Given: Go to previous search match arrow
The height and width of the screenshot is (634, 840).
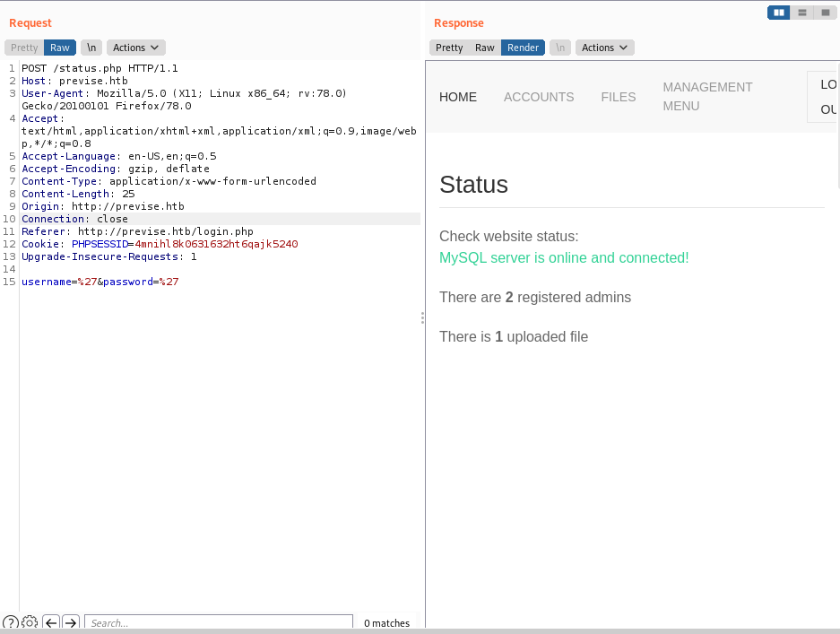Looking at the screenshot, I should [51, 622].
